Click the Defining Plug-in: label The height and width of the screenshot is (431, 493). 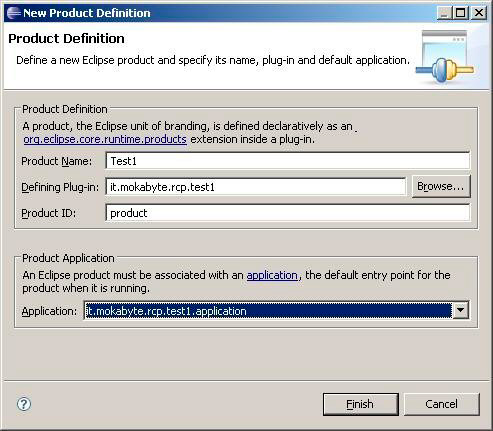point(60,187)
